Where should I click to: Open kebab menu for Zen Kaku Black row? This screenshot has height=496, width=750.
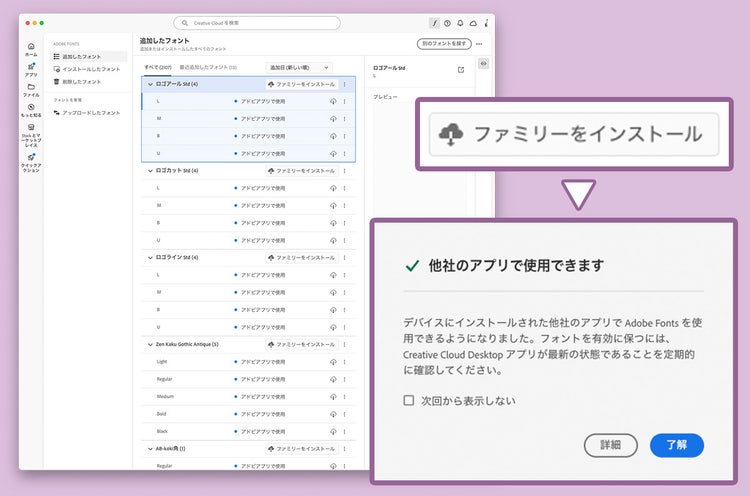(x=344, y=431)
